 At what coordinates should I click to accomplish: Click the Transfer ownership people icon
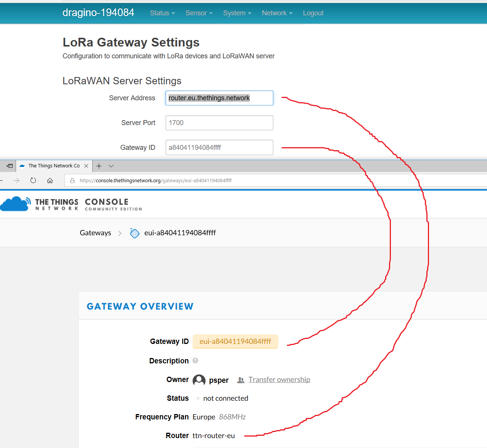click(x=241, y=380)
